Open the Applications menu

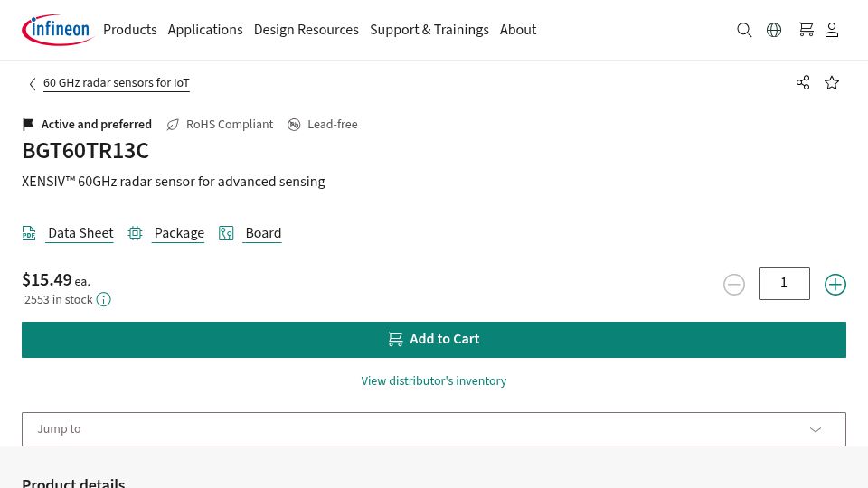(x=205, y=29)
